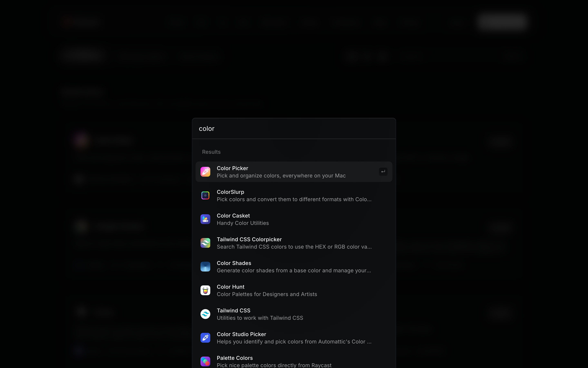Open the Color Picker result title
Image resolution: width=588 pixels, height=368 pixels.
coord(232,168)
